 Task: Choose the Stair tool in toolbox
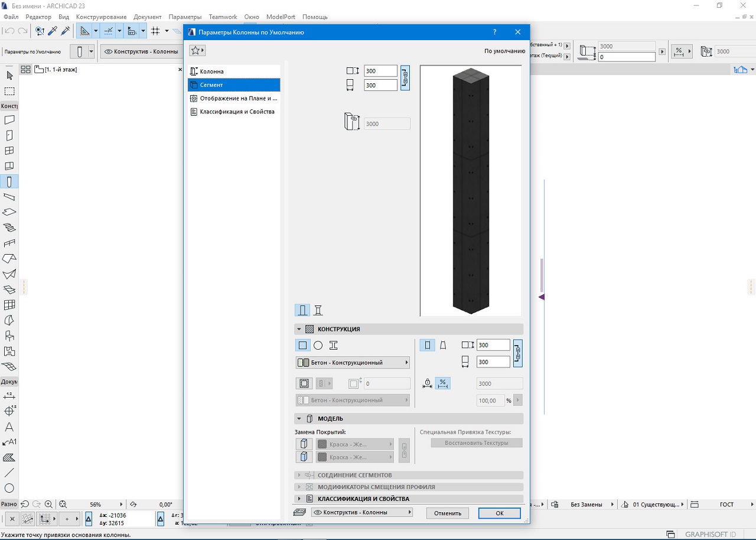[x=9, y=227]
